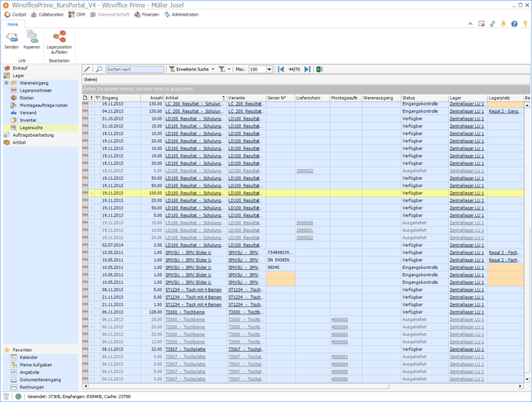532x402 pixels.
Task: Click the filter column header icon
Action: (97, 98)
